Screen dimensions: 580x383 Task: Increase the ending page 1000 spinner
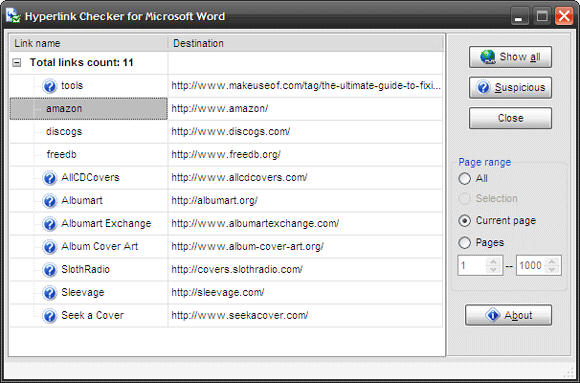552,261
